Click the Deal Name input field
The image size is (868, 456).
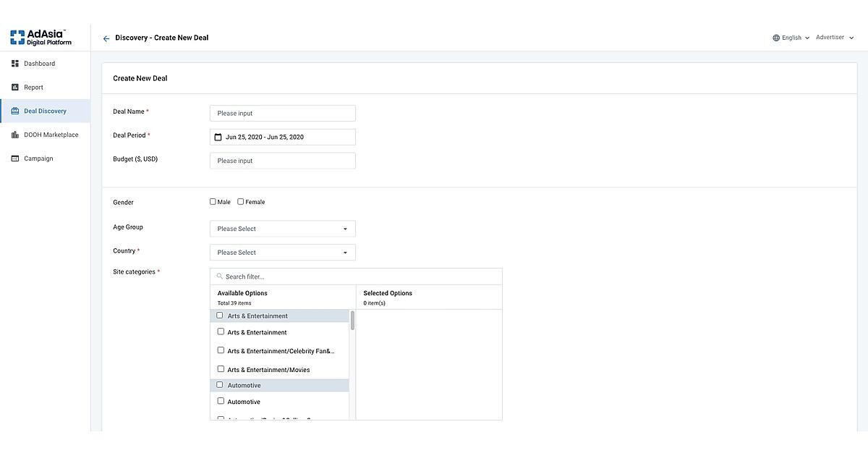(x=282, y=114)
